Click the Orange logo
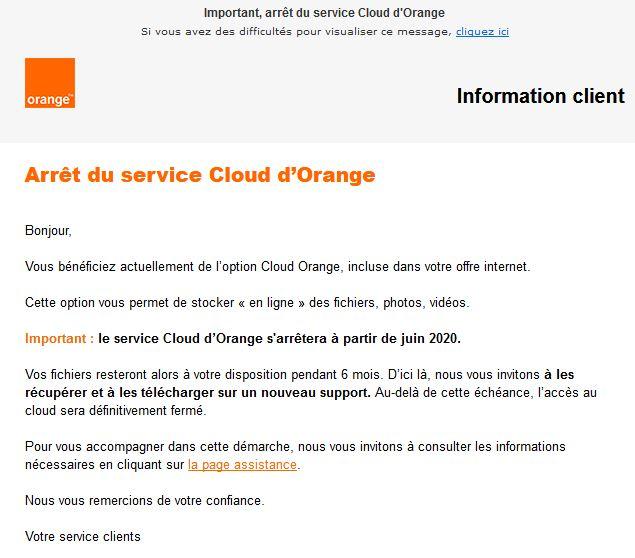This screenshot has height=558, width=635. pos(50,83)
